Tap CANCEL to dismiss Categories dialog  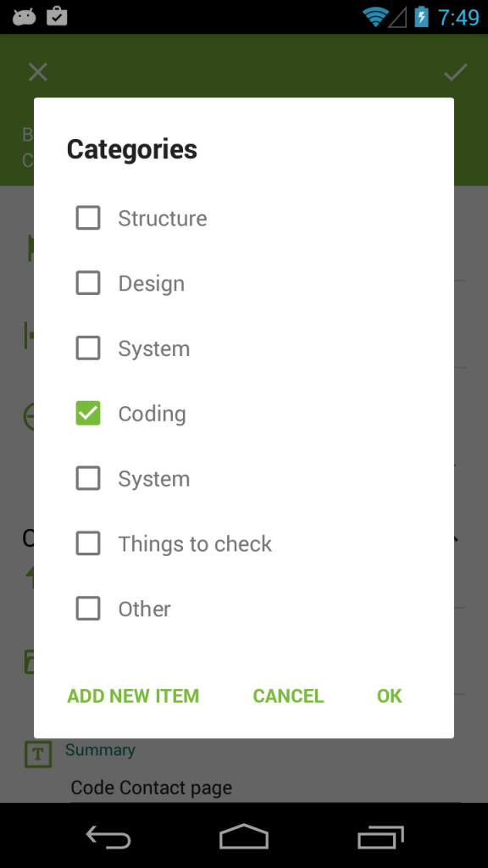click(288, 696)
